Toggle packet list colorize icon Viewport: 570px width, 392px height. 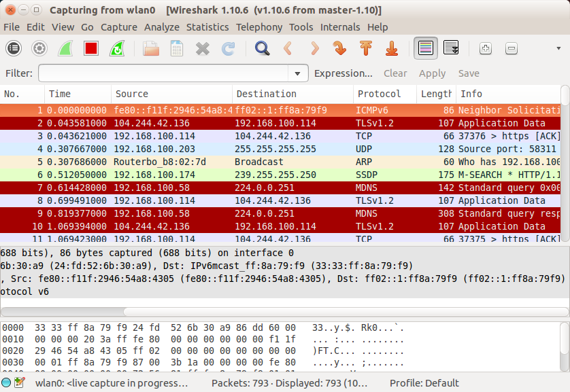(x=426, y=48)
